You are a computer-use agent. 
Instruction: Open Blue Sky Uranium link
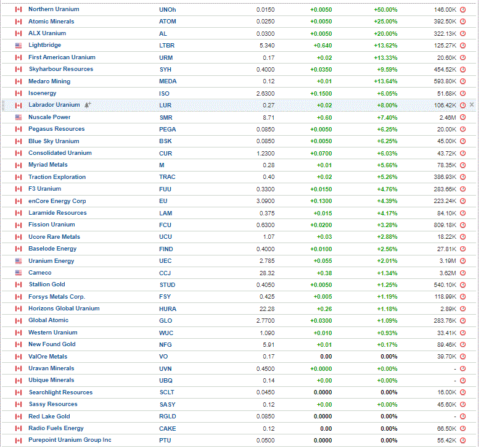pos(54,141)
